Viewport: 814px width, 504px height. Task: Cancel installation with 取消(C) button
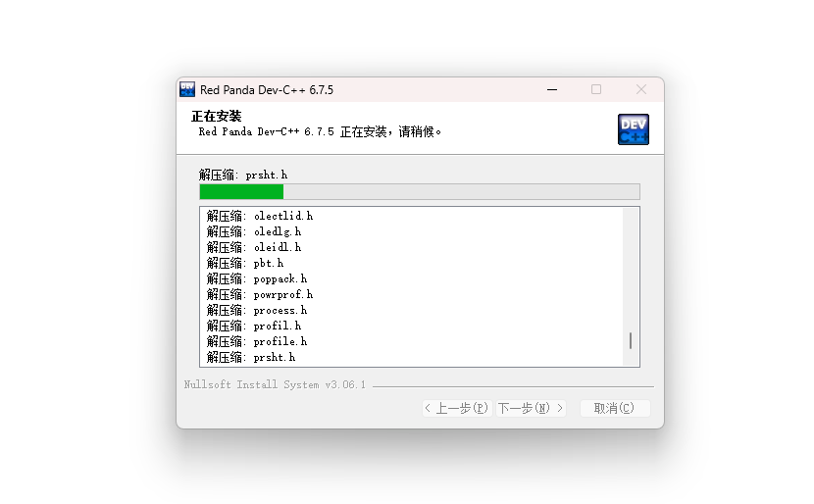pos(614,408)
